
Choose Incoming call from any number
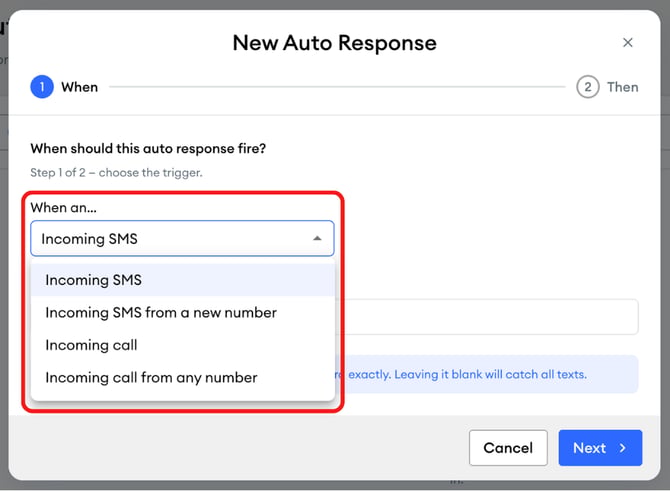coord(183,377)
